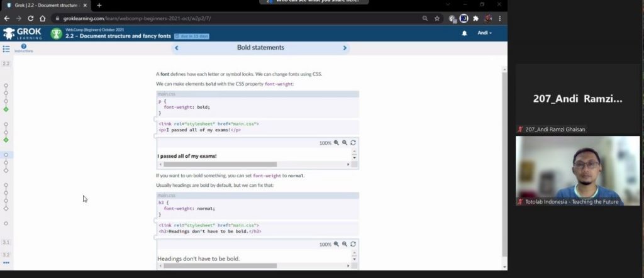The image size is (644, 278).
Task: Go to the previous slide arrow
Action: [176, 48]
